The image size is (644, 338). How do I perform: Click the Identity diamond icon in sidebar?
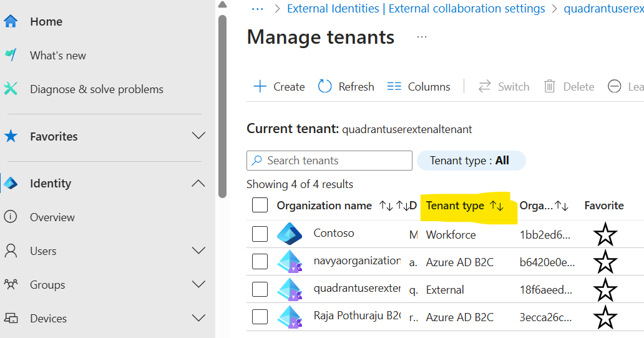pyautogui.click(x=11, y=184)
